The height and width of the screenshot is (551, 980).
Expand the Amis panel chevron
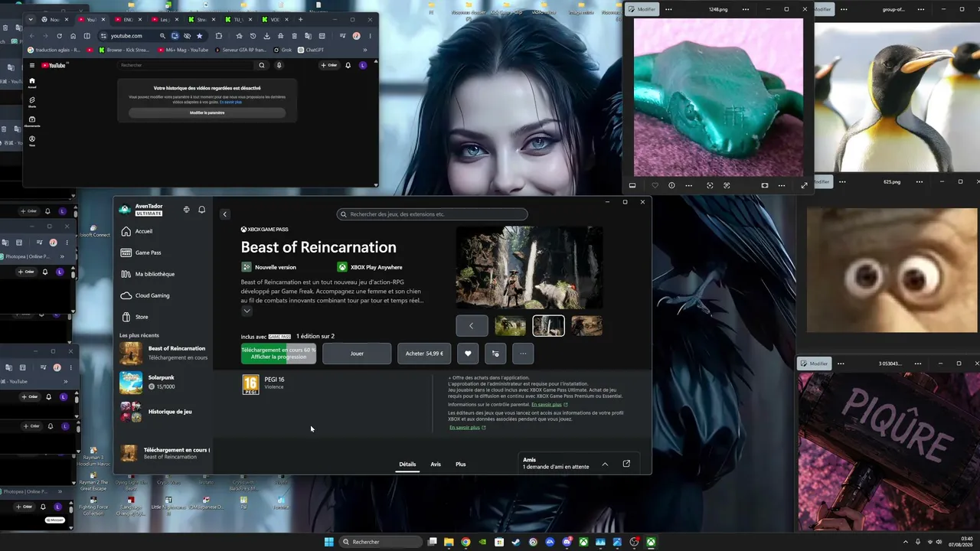pos(605,464)
